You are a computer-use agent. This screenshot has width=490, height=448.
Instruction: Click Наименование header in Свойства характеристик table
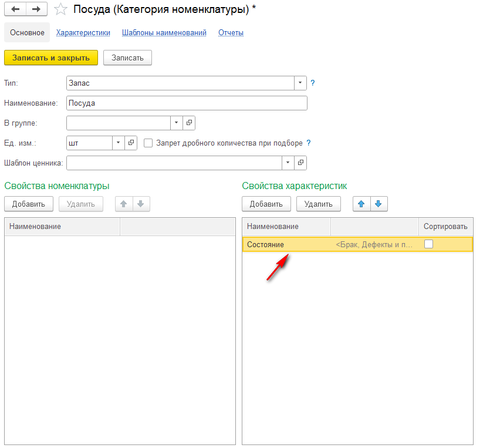click(286, 226)
